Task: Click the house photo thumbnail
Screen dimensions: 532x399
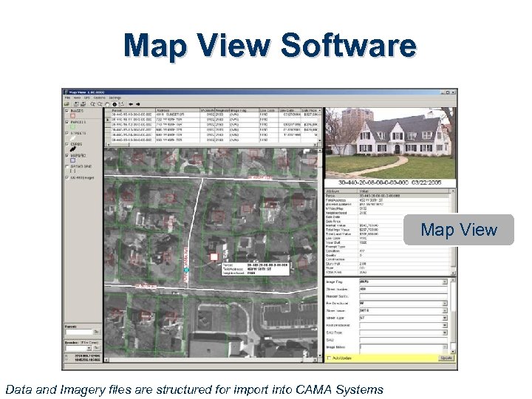Action: [x=390, y=143]
